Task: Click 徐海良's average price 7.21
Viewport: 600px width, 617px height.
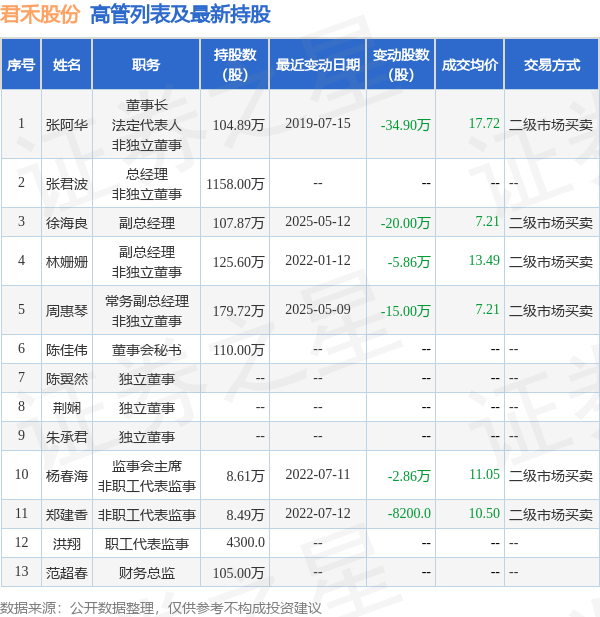Action: click(x=487, y=221)
